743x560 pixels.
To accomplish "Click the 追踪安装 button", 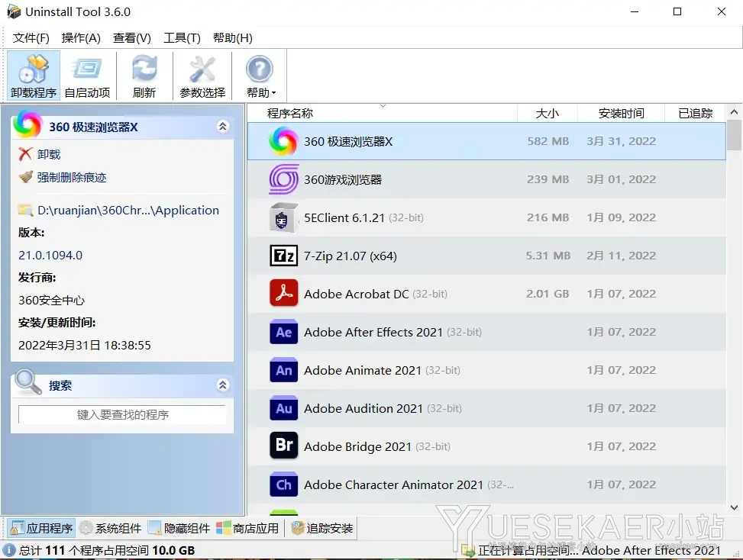I will click(x=322, y=528).
